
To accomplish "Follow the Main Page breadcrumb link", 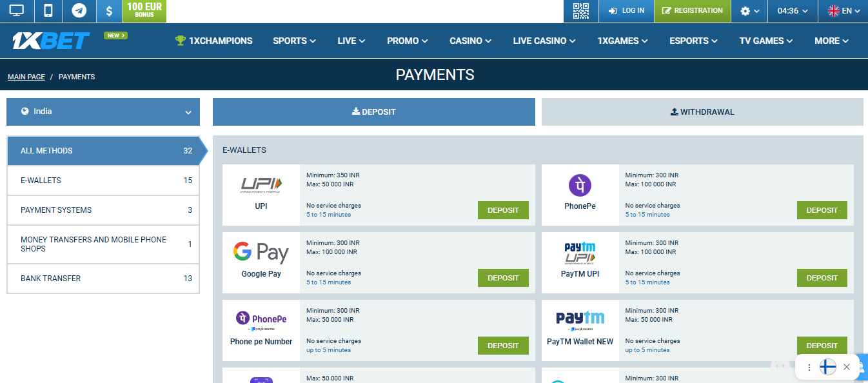I will pos(26,77).
